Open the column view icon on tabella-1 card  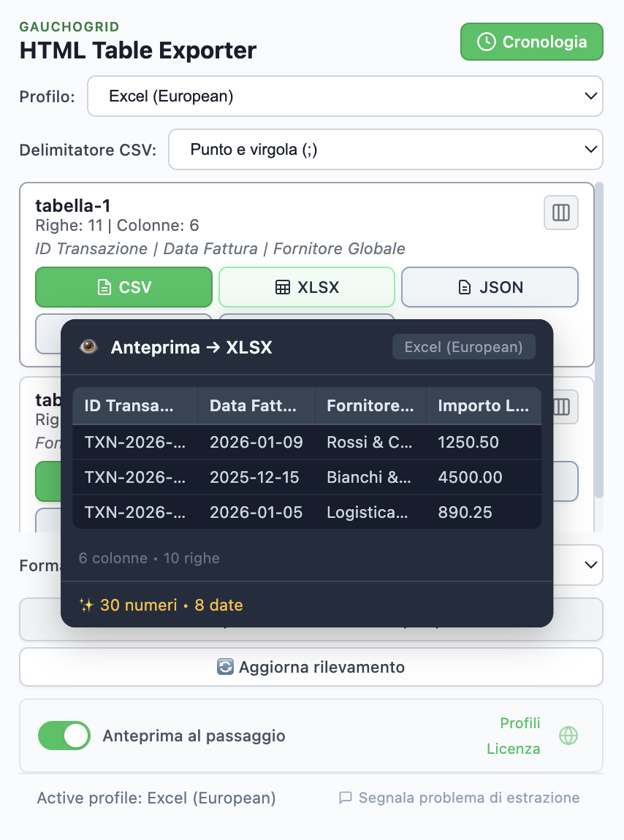pos(560,213)
